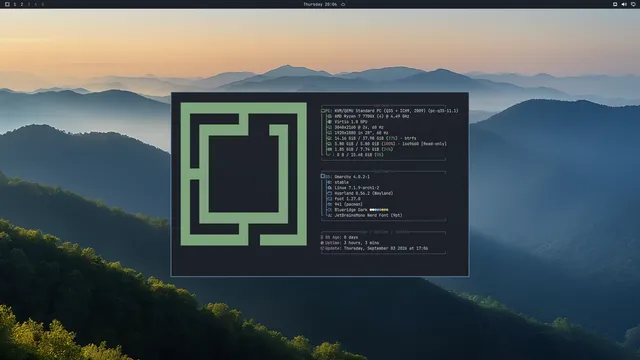Select the 'Uptime: 3 hours, 3 mins' line

coord(350,243)
